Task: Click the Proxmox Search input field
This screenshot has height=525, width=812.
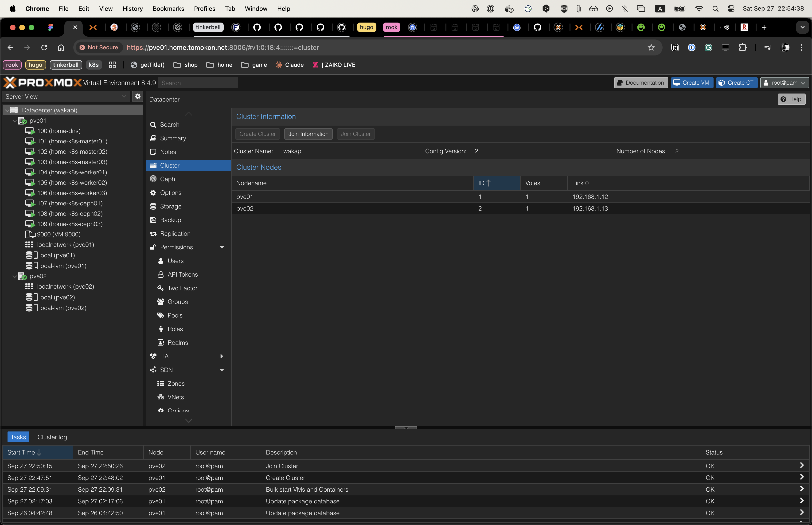Action: click(x=198, y=83)
